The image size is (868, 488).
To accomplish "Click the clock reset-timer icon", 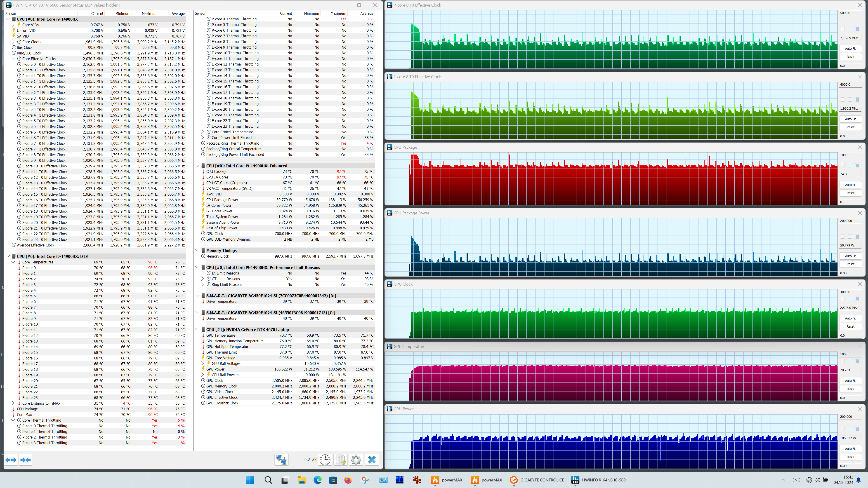I will click(x=325, y=460).
